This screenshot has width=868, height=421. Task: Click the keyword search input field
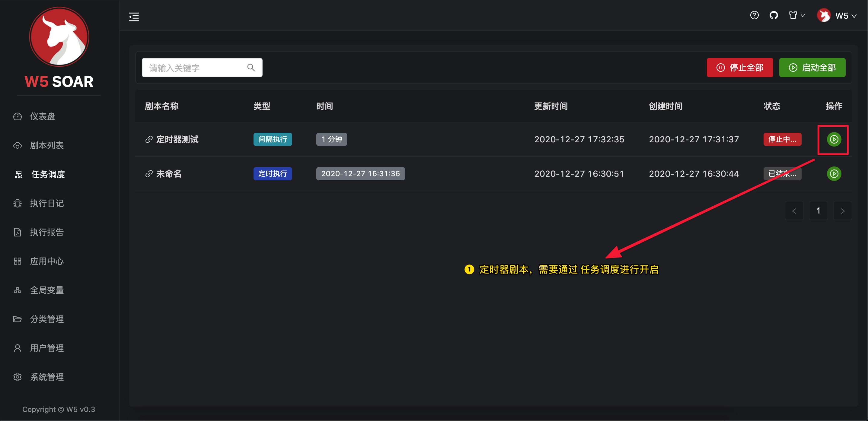coord(196,67)
